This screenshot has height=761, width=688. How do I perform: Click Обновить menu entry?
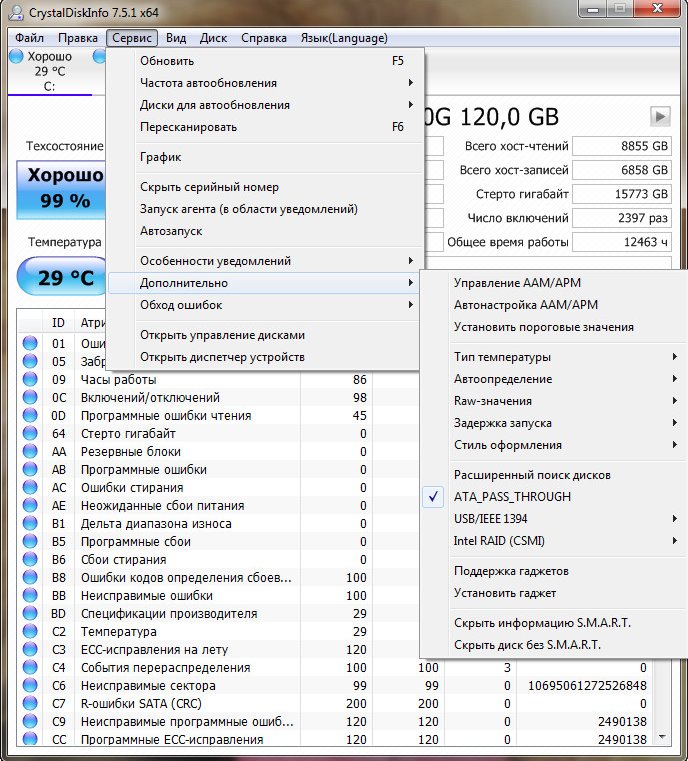pos(264,61)
